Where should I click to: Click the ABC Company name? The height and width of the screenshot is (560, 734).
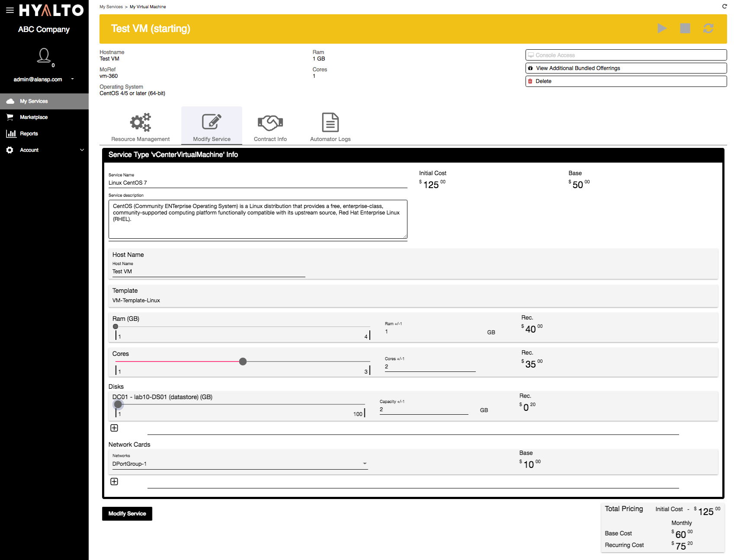[44, 29]
